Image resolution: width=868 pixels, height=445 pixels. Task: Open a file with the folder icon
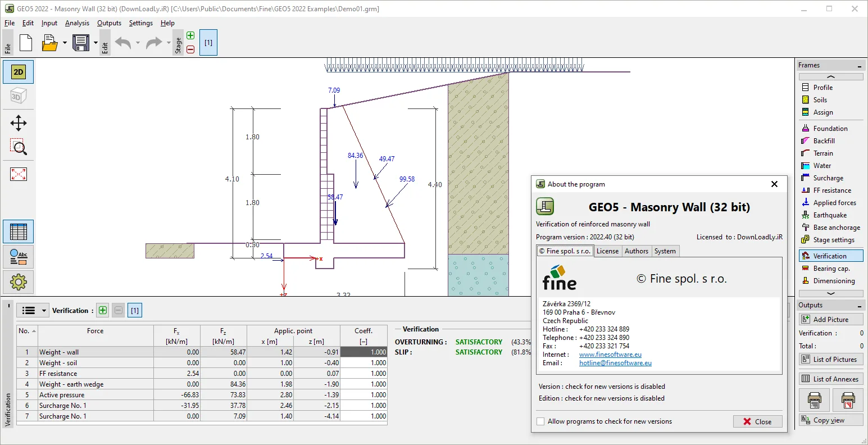click(x=50, y=43)
